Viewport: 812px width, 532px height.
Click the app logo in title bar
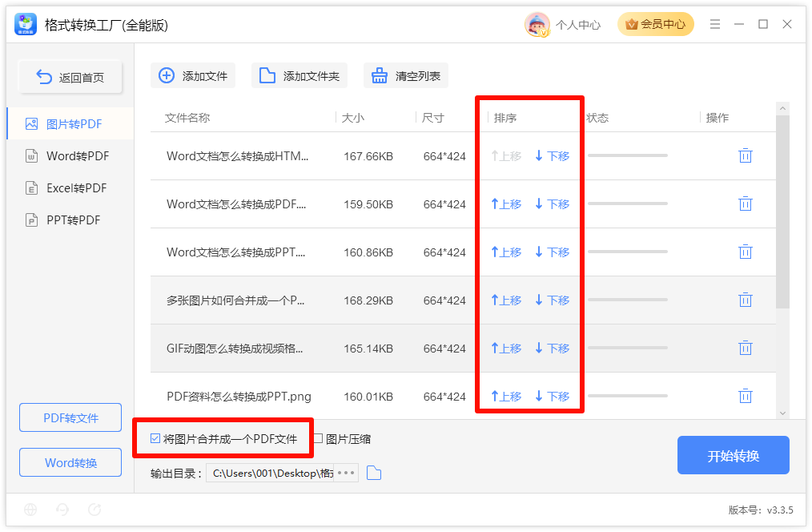[26, 24]
